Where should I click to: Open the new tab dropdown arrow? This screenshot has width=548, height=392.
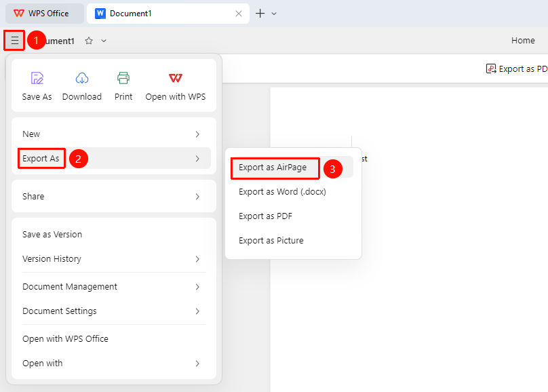pyautogui.click(x=274, y=14)
